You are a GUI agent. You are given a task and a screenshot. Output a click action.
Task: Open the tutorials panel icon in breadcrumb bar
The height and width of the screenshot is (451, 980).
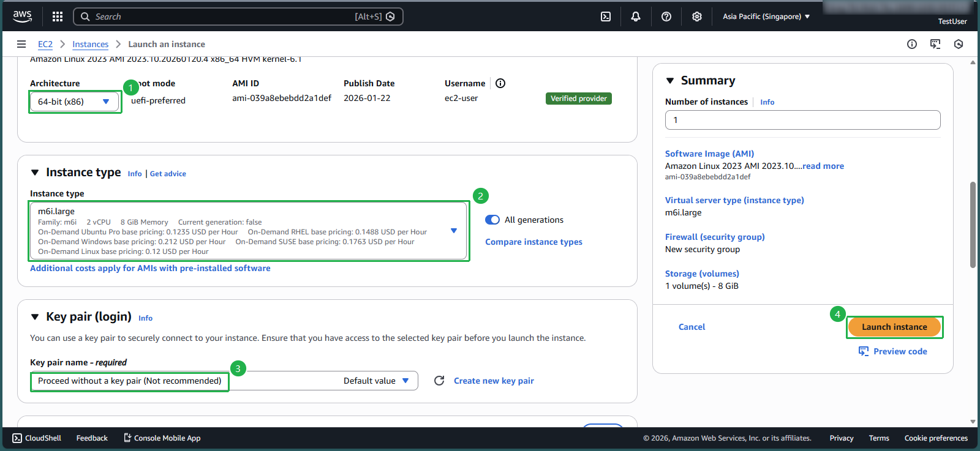coord(935,44)
